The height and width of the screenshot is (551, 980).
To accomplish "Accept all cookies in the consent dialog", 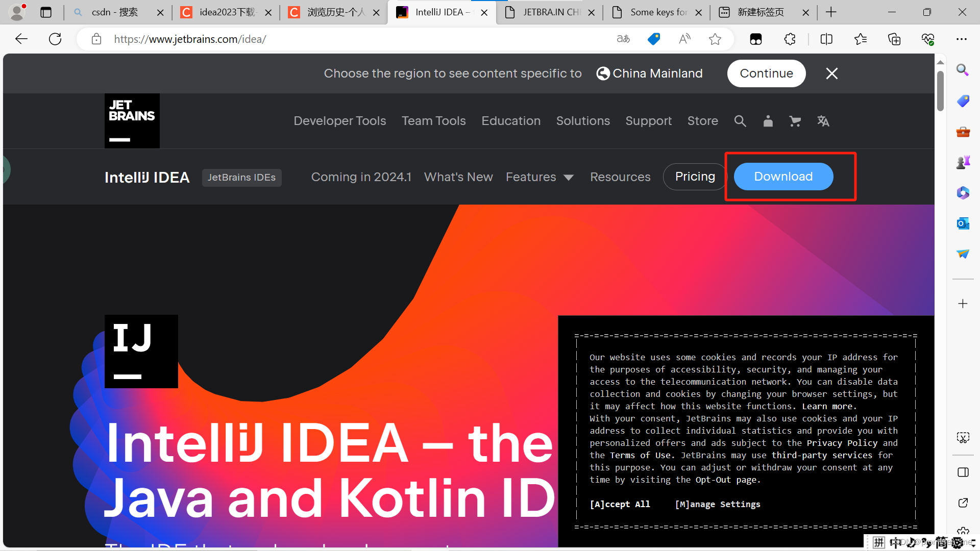I will click(x=620, y=504).
